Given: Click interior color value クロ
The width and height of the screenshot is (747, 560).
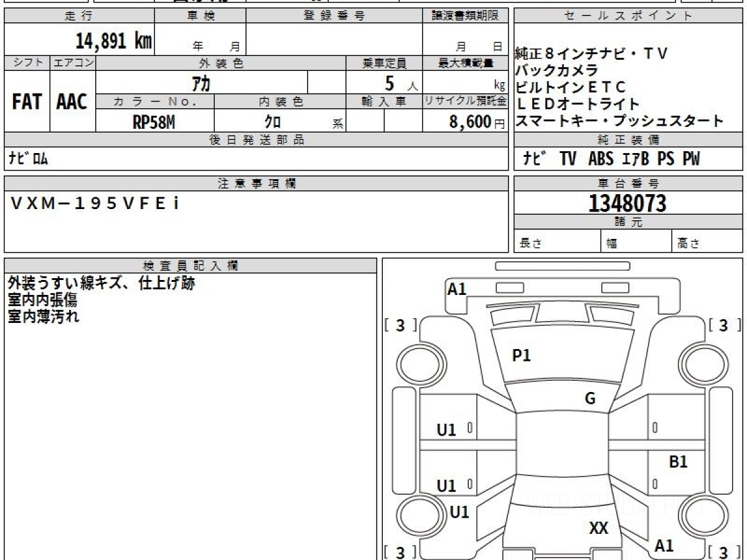Looking at the screenshot, I should (x=273, y=122).
